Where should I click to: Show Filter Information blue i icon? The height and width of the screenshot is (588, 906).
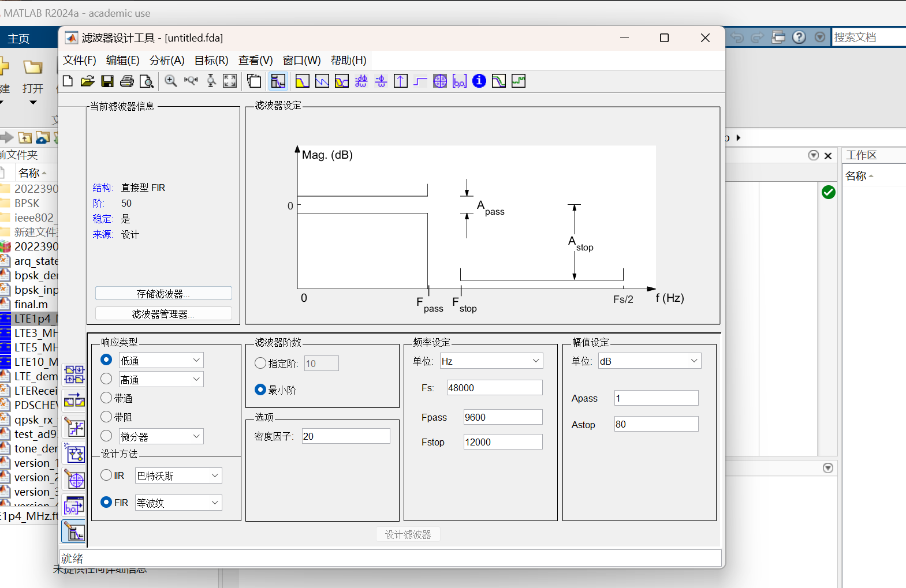[479, 81]
